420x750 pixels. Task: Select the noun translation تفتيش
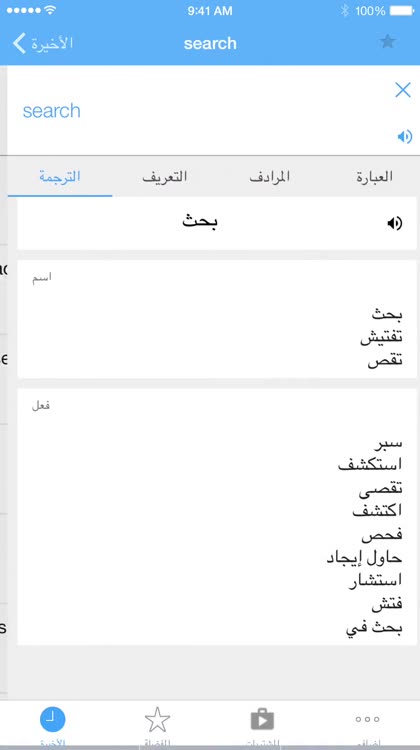tap(381, 338)
